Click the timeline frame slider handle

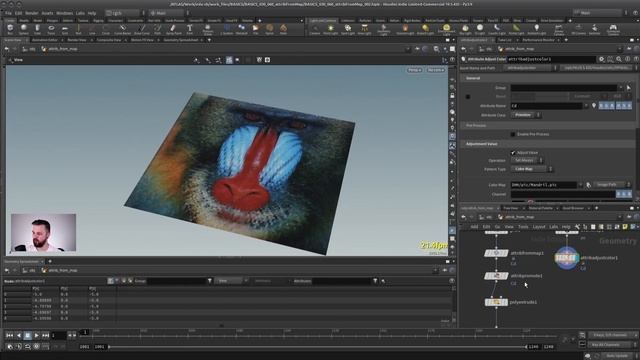pos(85,332)
